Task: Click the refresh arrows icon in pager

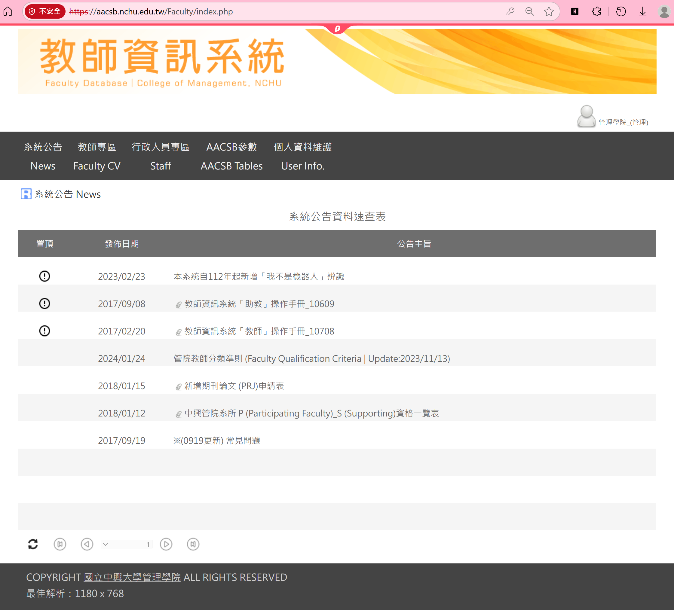Action: click(33, 544)
